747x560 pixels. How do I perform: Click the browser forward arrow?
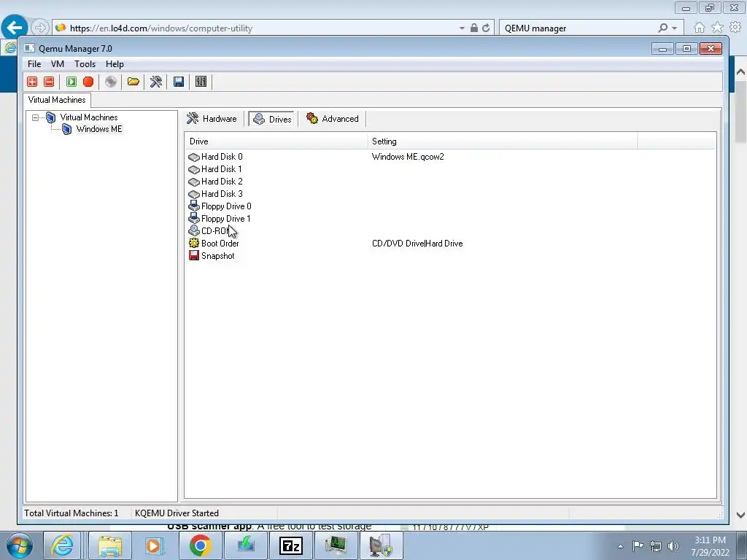point(40,28)
